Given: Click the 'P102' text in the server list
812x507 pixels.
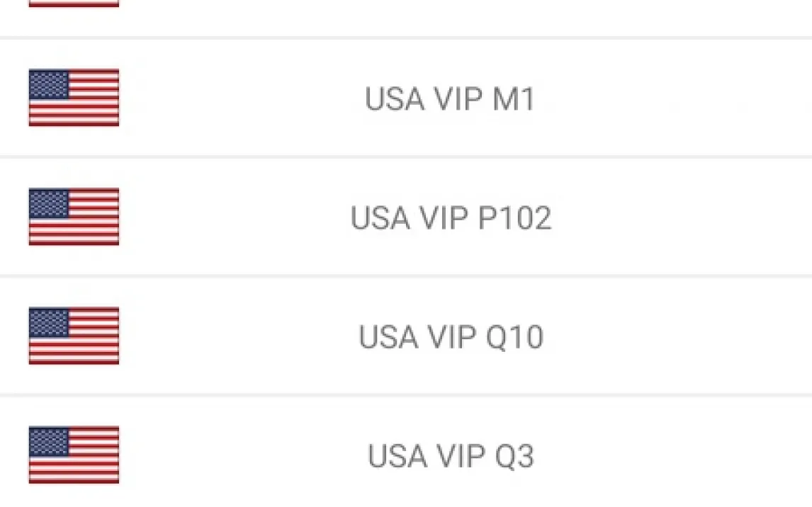Looking at the screenshot, I should pyautogui.click(x=514, y=218).
